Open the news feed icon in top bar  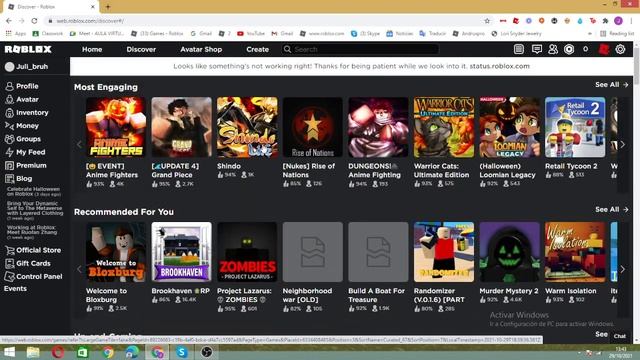(x=519, y=49)
